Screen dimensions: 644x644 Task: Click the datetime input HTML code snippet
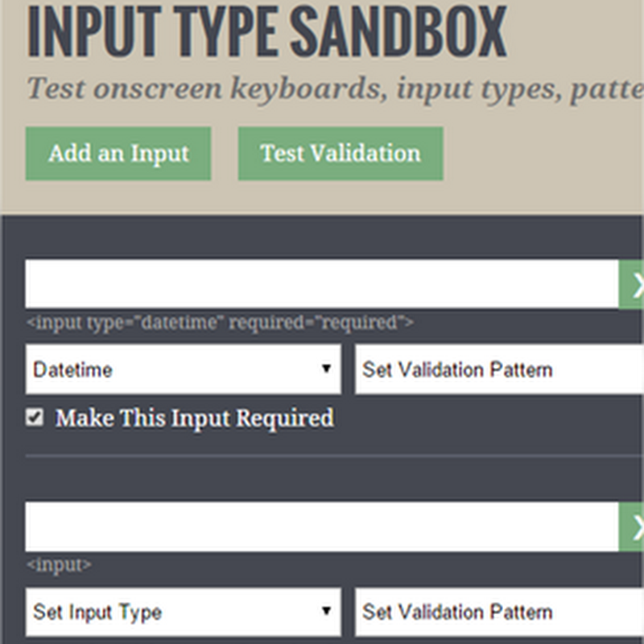[220, 324]
